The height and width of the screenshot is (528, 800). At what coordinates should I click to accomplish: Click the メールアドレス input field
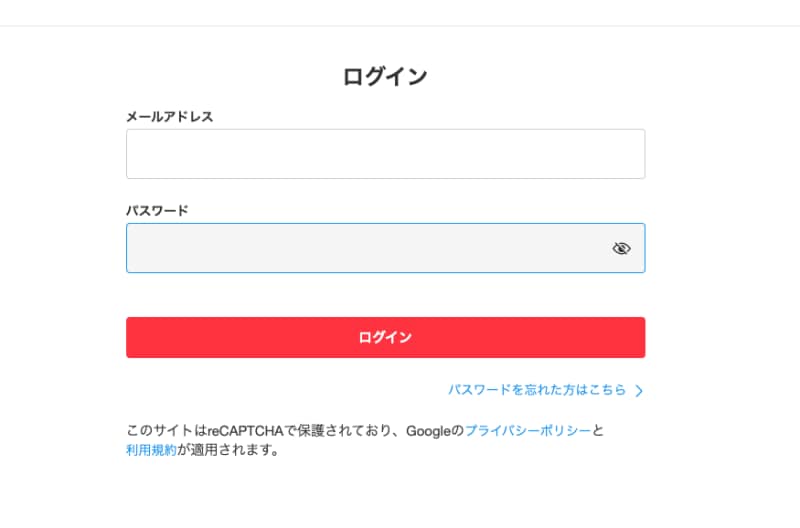(x=385, y=154)
